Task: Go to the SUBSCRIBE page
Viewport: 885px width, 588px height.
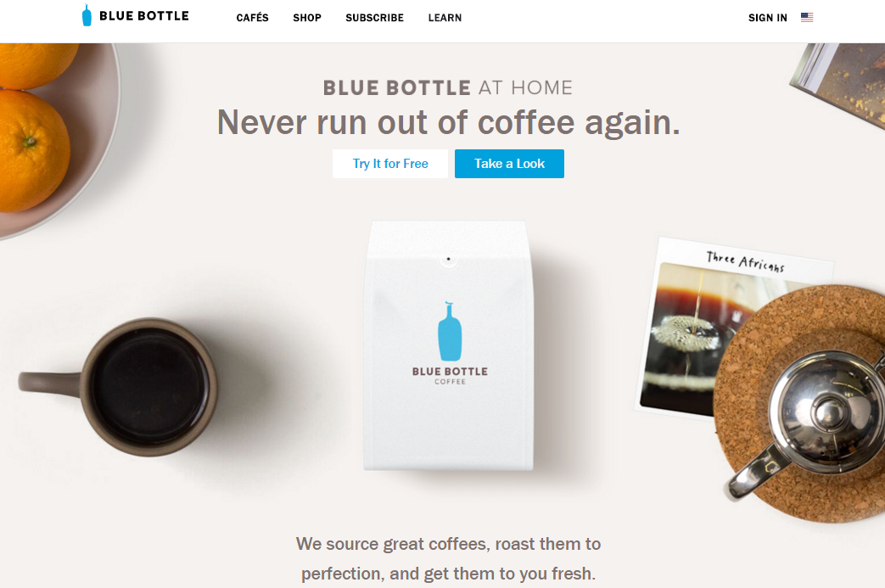Action: click(x=375, y=18)
